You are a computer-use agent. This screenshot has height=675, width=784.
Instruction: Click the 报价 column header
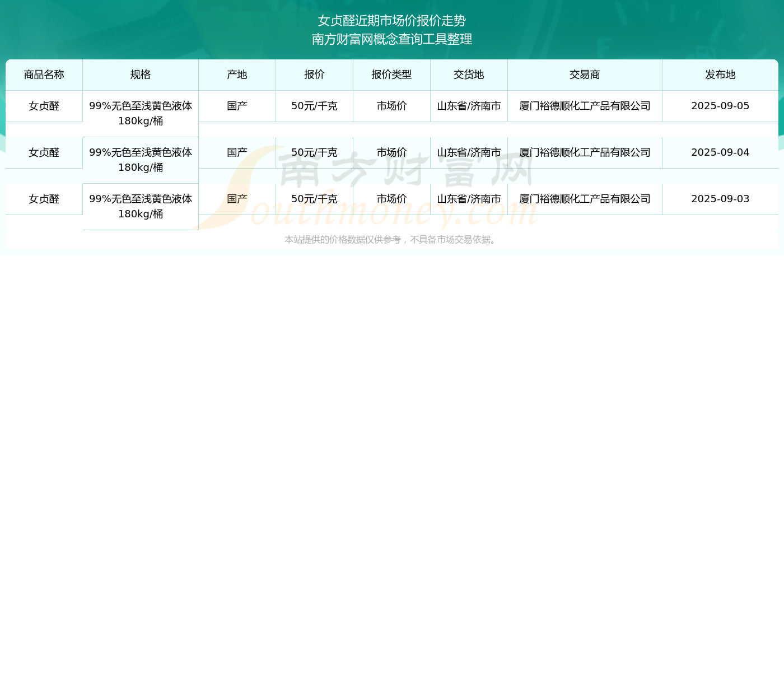click(314, 75)
